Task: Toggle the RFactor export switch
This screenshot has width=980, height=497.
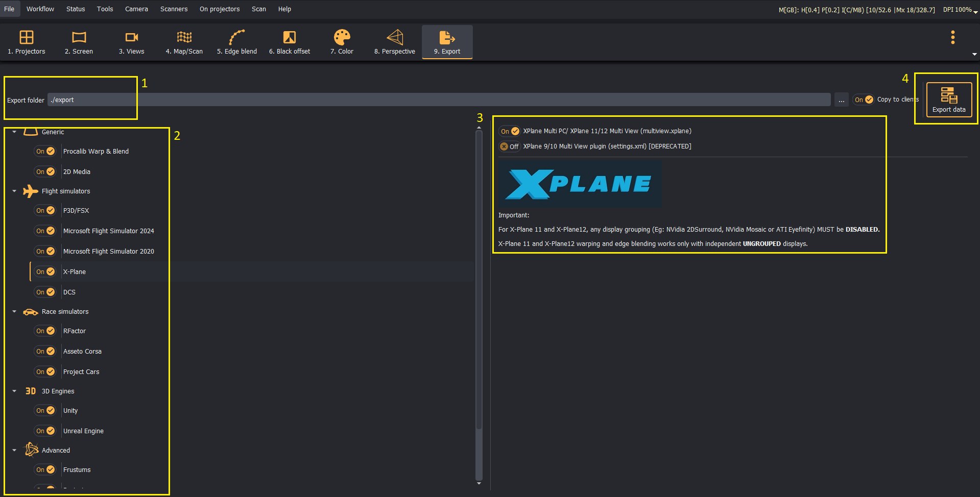Action: [x=45, y=331]
